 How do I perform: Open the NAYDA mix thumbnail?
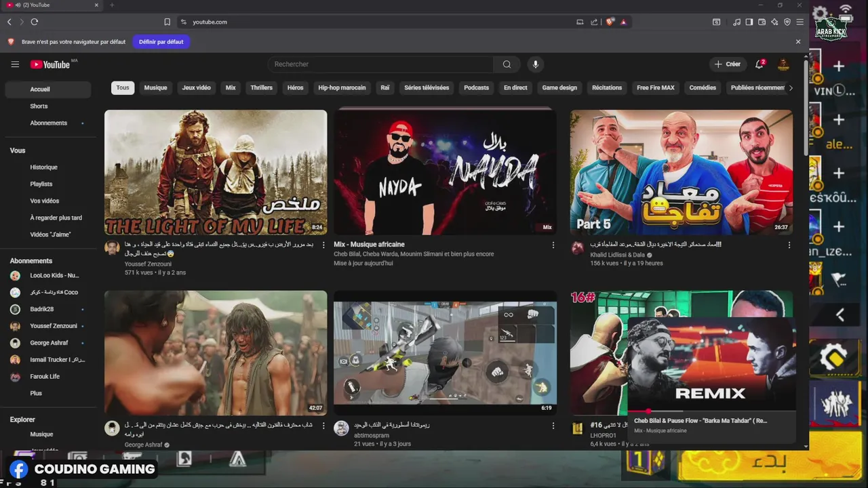[445, 172]
